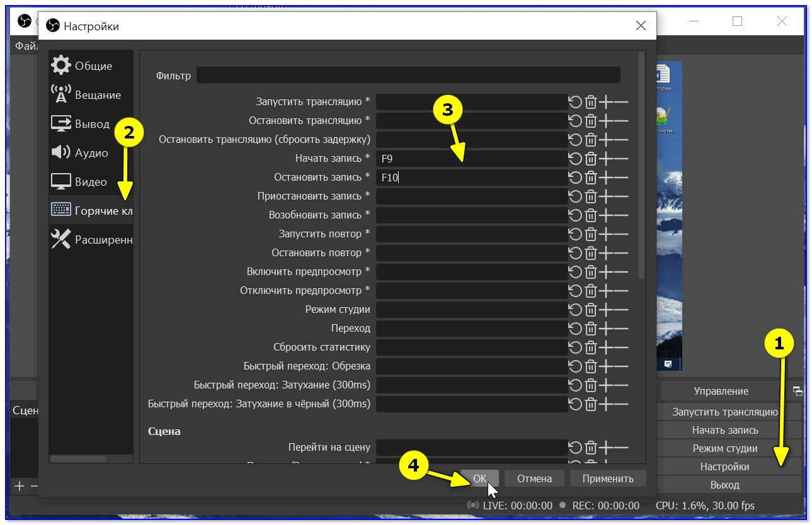812x525 pixels.
Task: Delete the Переход hotkey binding
Action: [x=591, y=329]
